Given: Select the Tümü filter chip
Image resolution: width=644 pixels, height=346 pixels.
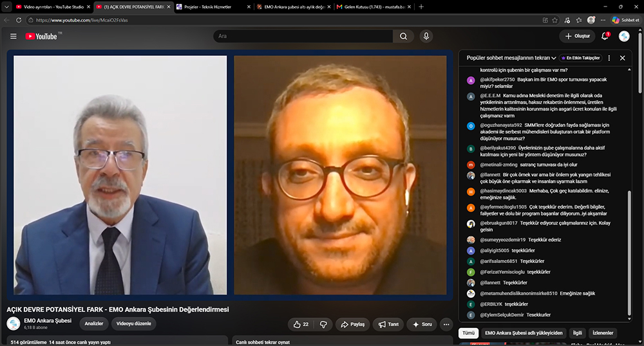Looking at the screenshot, I should (x=468, y=333).
